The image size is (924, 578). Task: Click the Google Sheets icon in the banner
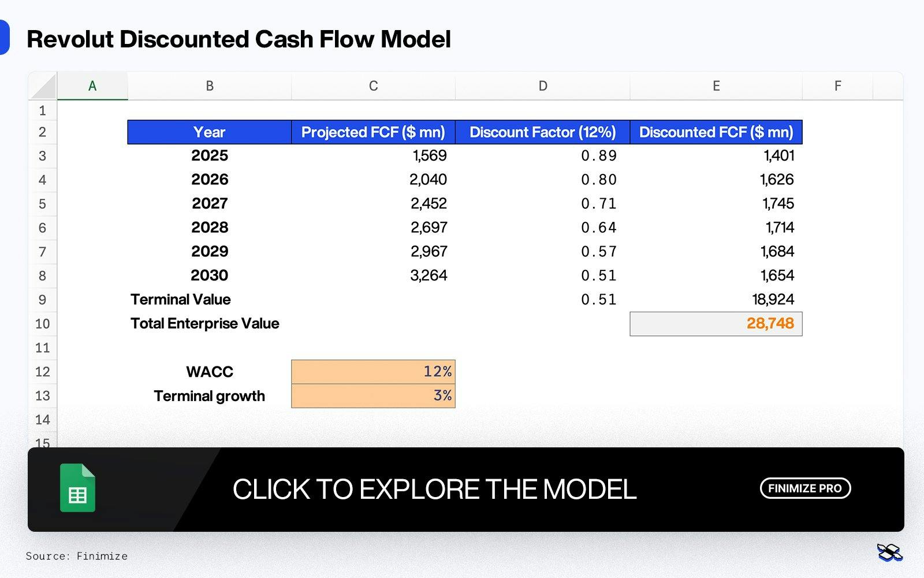click(77, 488)
